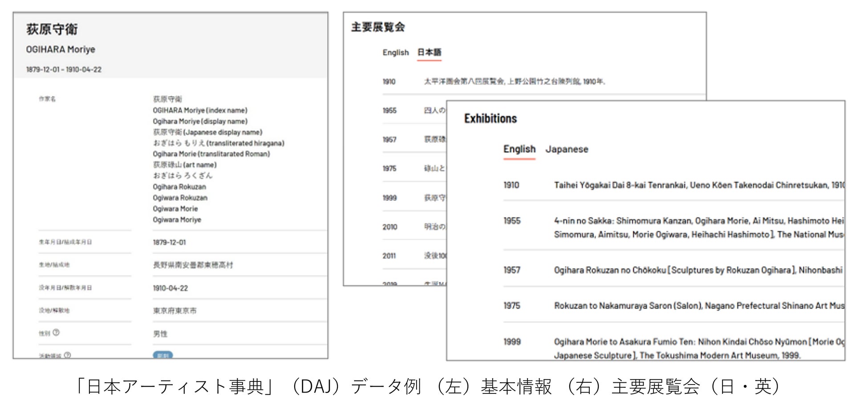Image resolution: width=868 pixels, height=409 pixels.
Task: Click the year 1999 in the Exhibitions panel
Action: pyautogui.click(x=512, y=342)
